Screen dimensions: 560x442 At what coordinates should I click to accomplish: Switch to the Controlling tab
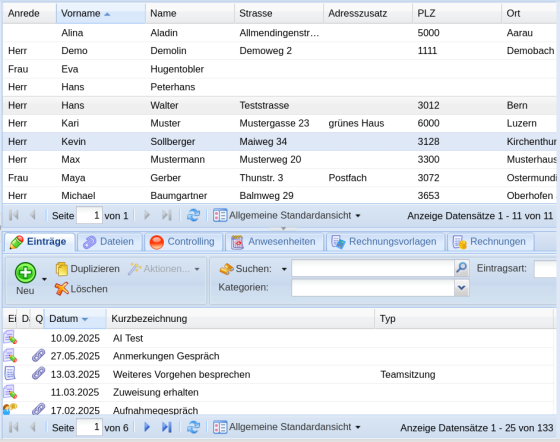pyautogui.click(x=182, y=242)
